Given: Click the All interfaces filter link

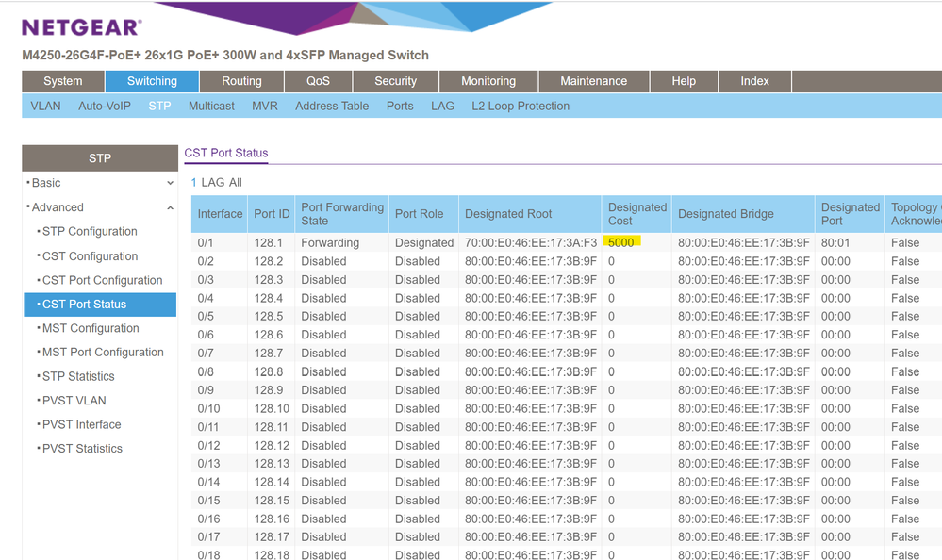Looking at the screenshot, I should click(235, 182).
